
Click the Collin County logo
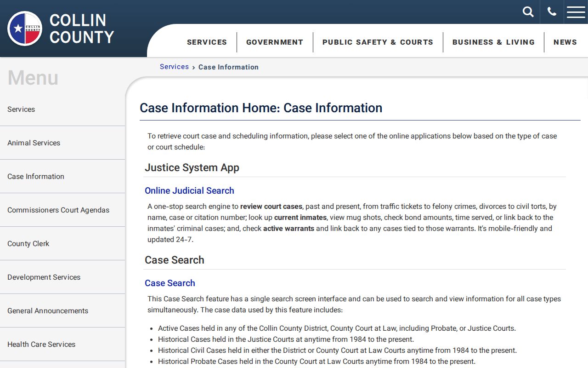(x=61, y=29)
